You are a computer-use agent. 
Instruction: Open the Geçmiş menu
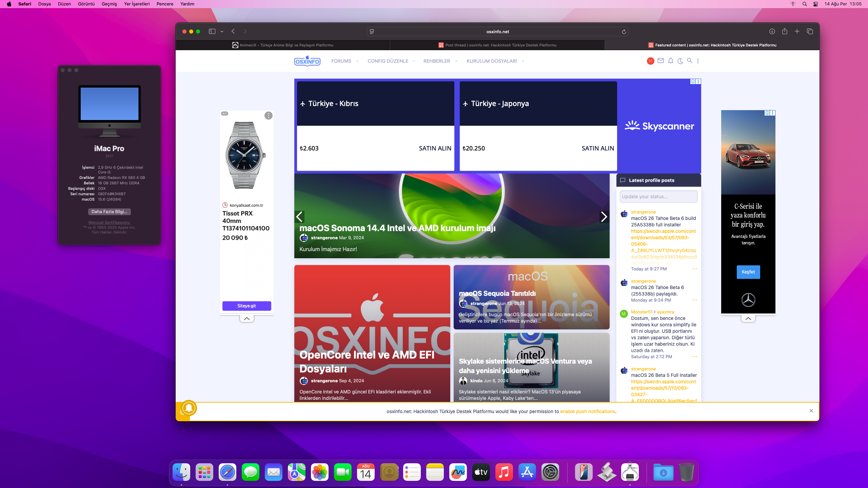[x=109, y=4]
